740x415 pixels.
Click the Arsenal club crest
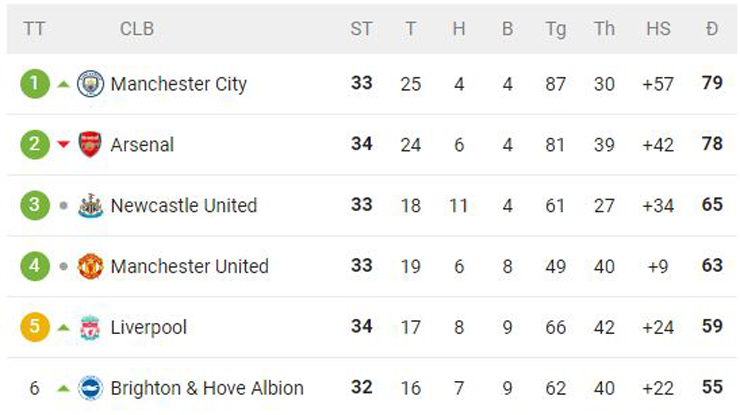coord(90,145)
